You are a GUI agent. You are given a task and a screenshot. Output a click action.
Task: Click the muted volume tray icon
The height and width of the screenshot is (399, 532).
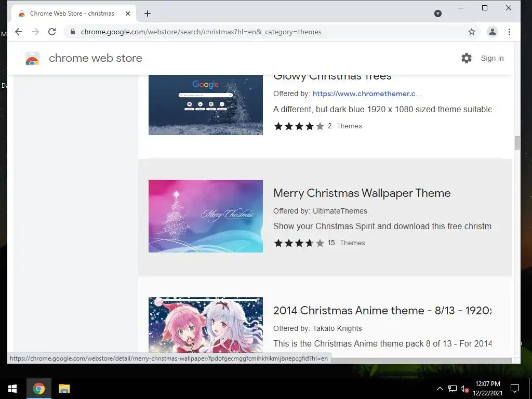[x=464, y=389]
